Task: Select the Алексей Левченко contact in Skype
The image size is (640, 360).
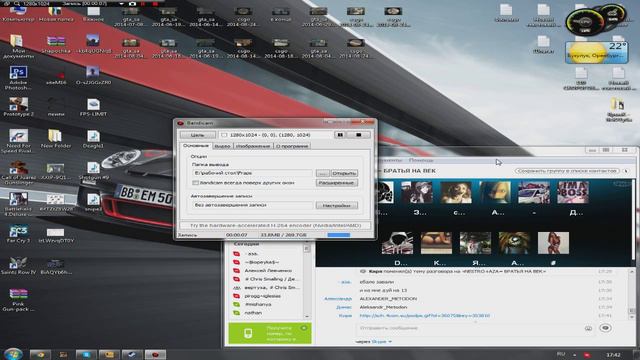Action: coord(268,271)
